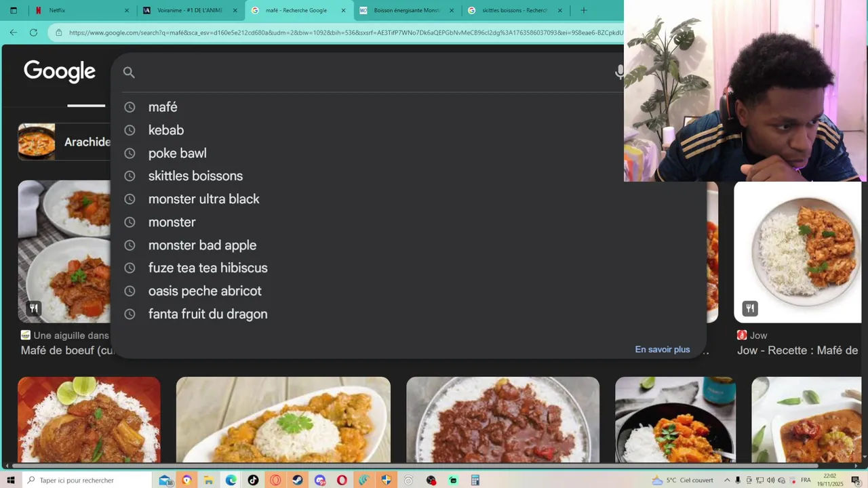The image size is (868, 488).
Task: Open image of white dish with cilantro rice
Action: pos(283,420)
